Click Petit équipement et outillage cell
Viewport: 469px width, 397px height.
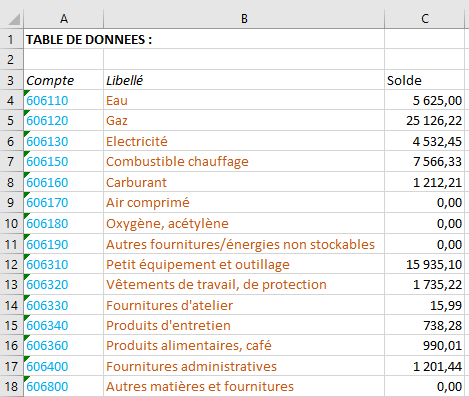pyautogui.click(x=244, y=264)
